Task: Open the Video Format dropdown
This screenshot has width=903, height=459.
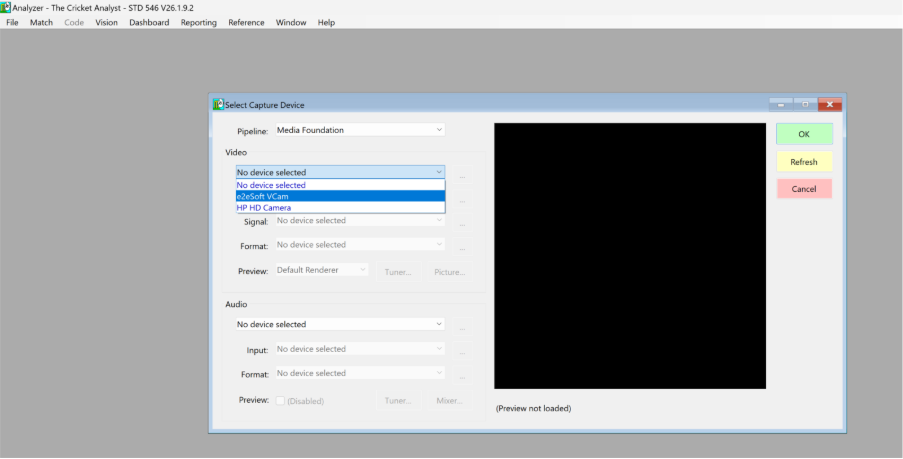Action: [361, 245]
